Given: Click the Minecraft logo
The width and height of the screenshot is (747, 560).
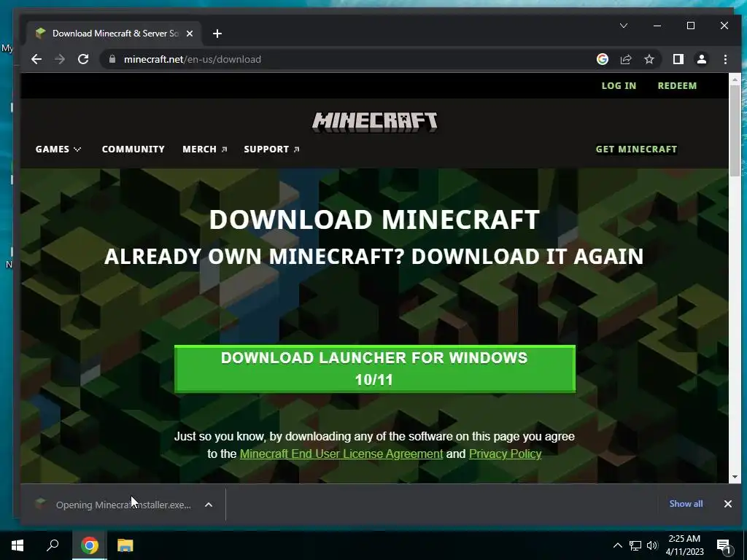Looking at the screenshot, I should click(374, 122).
